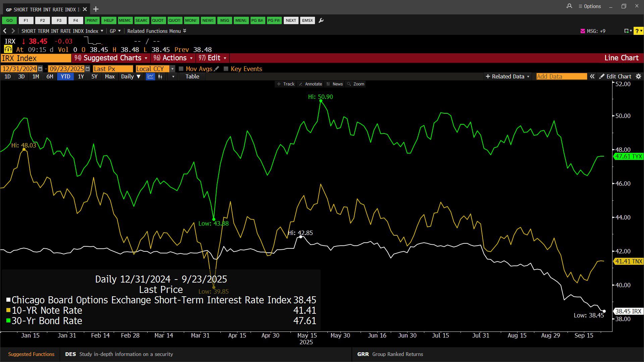Open start date calendar picker icon
The height and width of the screenshot is (362, 644).
point(40,69)
